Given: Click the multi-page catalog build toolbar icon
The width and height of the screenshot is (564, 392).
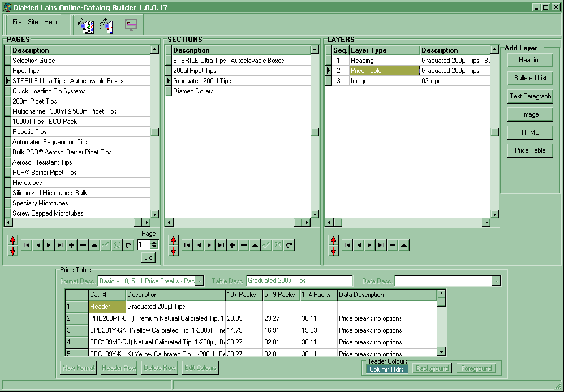Looking at the screenshot, I should (87, 25).
